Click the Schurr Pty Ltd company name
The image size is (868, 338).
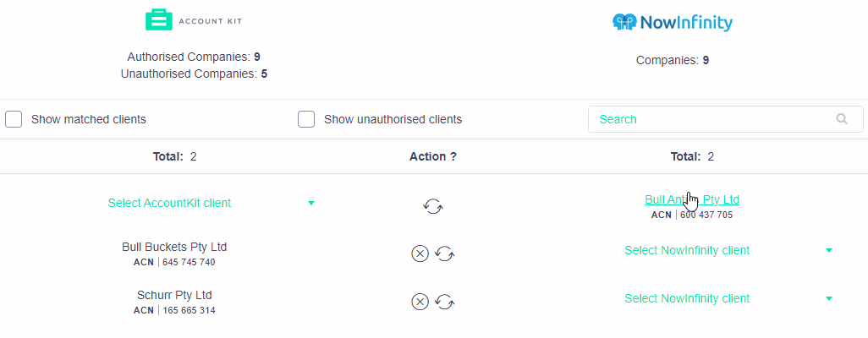(174, 295)
